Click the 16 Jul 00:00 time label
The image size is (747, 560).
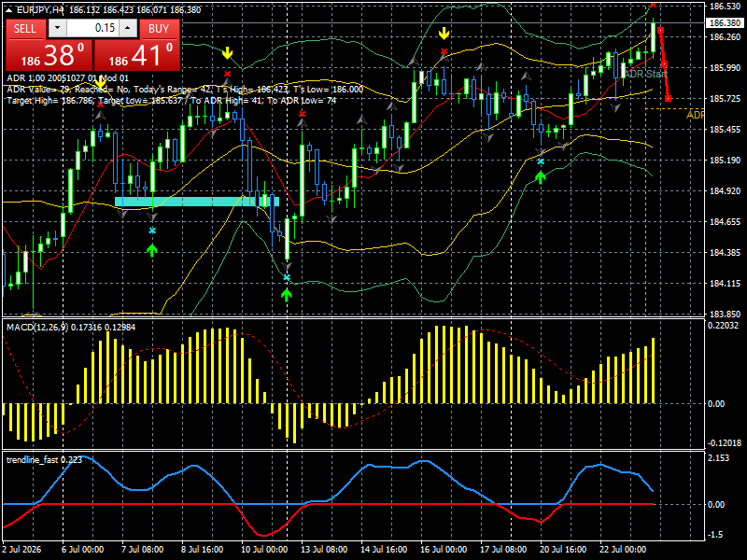tap(444, 549)
